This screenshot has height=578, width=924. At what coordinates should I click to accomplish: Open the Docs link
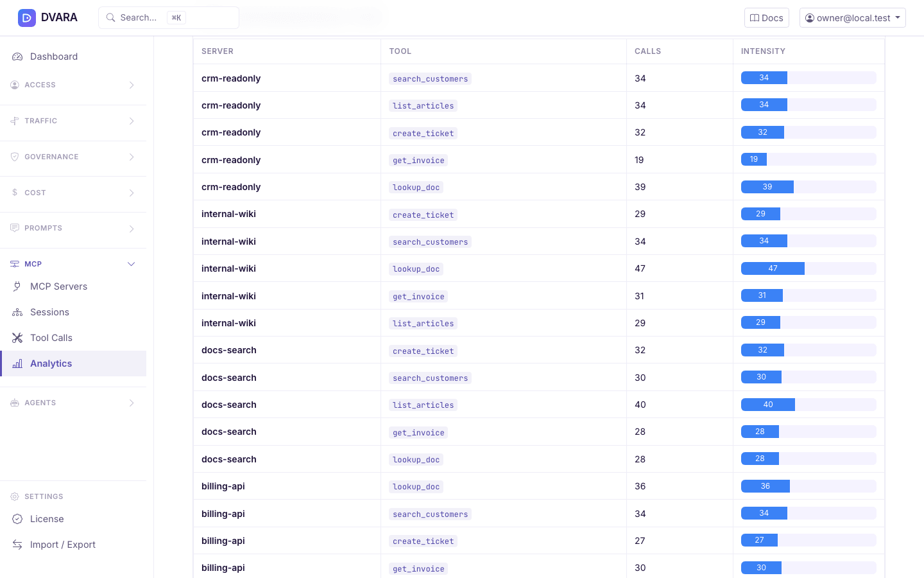pos(767,18)
